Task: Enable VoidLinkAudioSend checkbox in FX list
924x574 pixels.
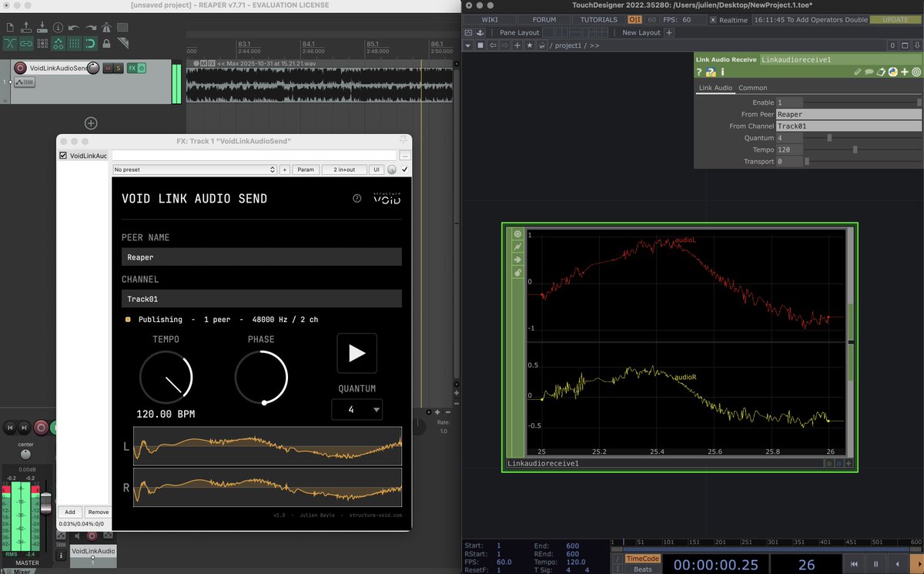Action: click(x=63, y=155)
